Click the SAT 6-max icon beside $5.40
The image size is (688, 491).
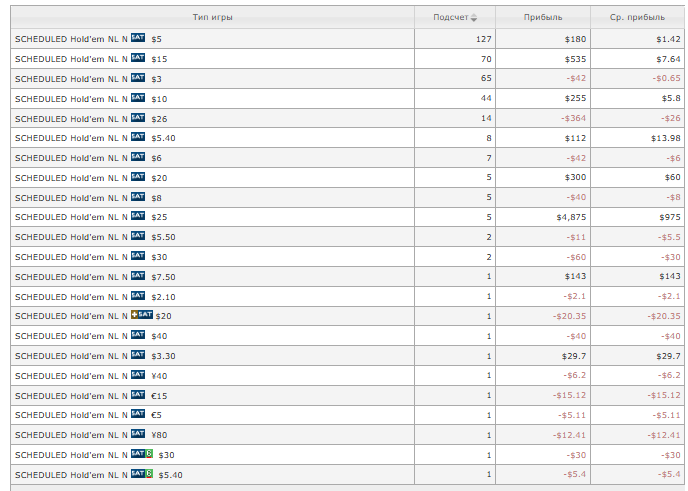pos(142,473)
